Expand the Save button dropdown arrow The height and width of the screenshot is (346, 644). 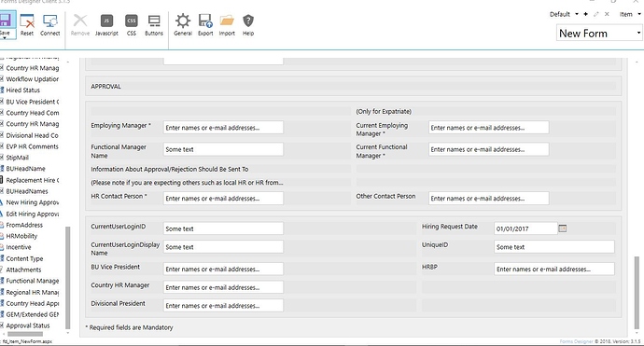tap(5, 37)
